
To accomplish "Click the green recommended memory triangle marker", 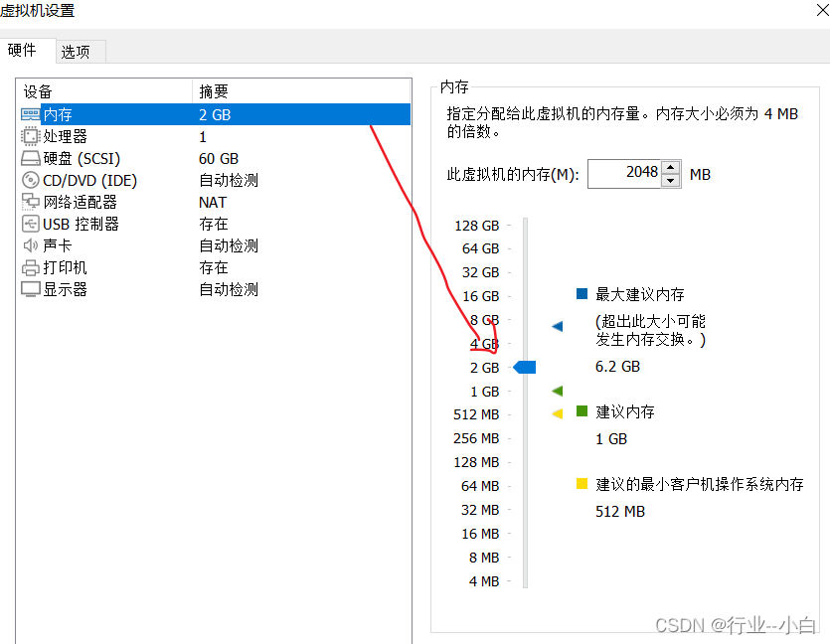I will (557, 391).
